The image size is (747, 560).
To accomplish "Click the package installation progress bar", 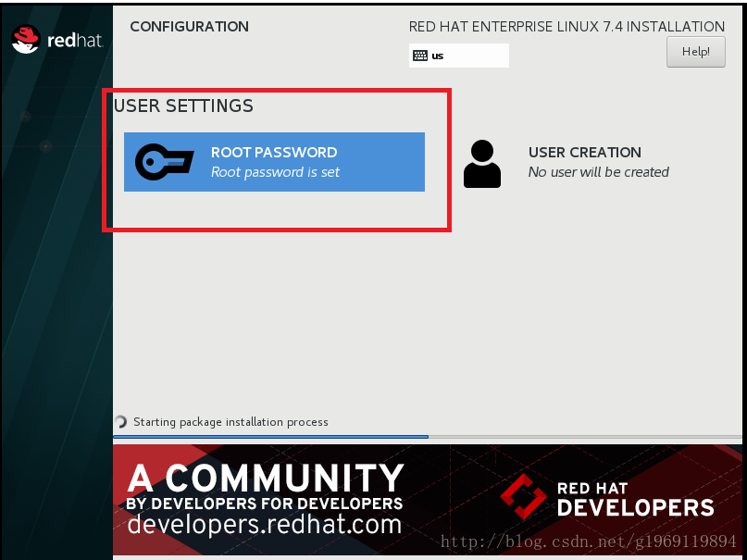I will tap(428, 436).
